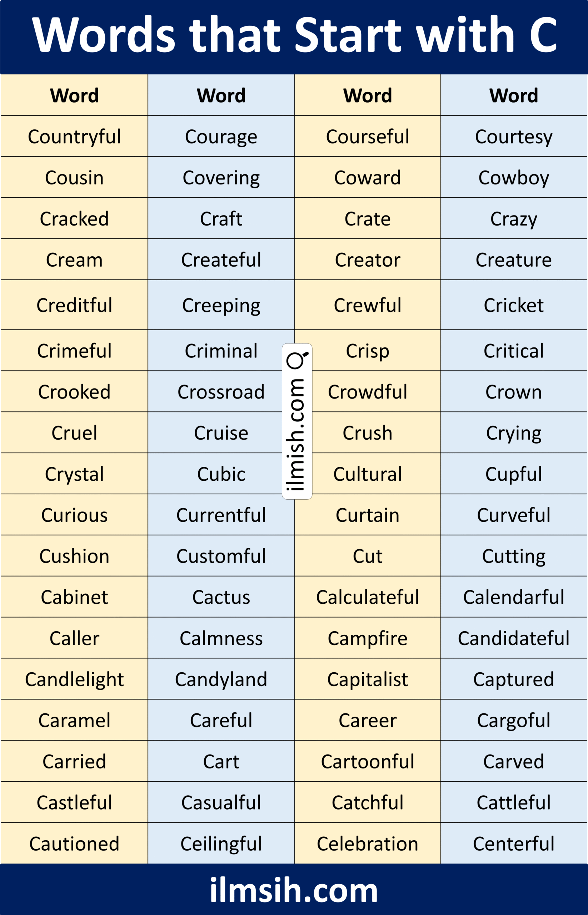Select the word 'Courtesy'
Viewport: 588px width, 915px height.
tap(514, 137)
